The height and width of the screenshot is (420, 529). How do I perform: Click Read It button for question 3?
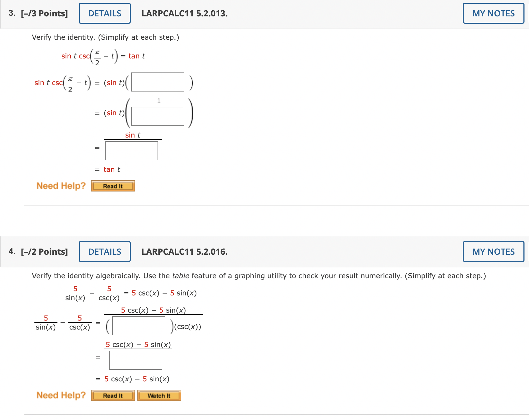click(x=113, y=186)
